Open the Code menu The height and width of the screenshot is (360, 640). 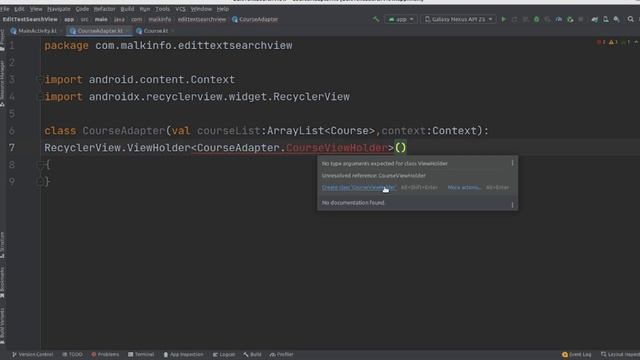point(82,9)
